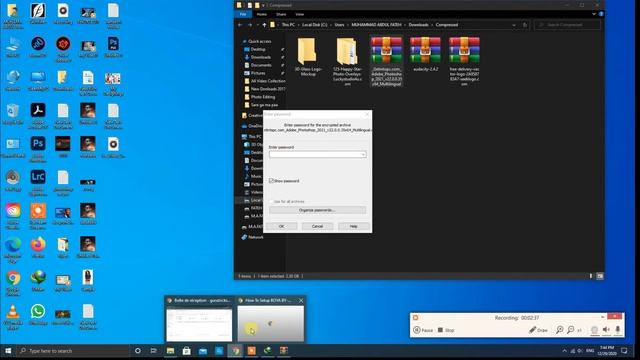The height and width of the screenshot is (360, 640).
Task: Switch to large icons view in status bar
Action: point(600,276)
